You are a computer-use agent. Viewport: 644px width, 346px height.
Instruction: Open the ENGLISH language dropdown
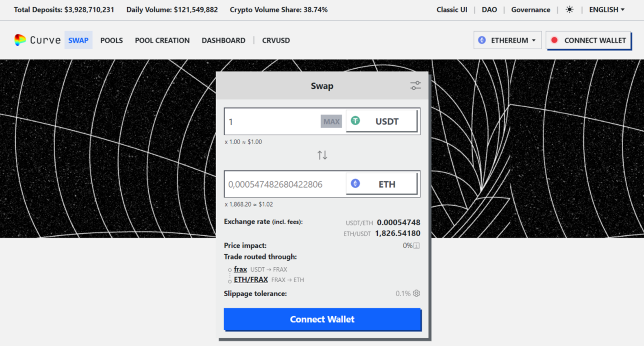[606, 9]
